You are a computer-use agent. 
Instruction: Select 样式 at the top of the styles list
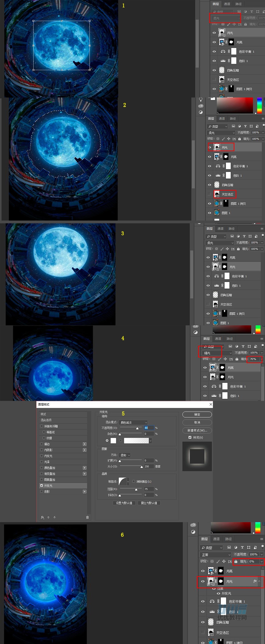coord(44,414)
